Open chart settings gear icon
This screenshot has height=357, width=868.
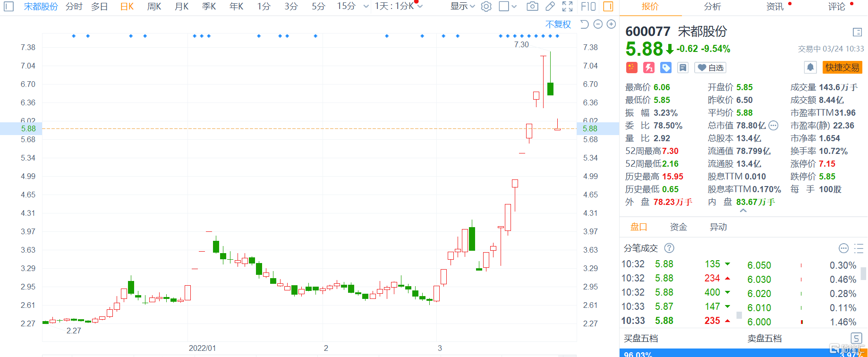click(x=486, y=7)
